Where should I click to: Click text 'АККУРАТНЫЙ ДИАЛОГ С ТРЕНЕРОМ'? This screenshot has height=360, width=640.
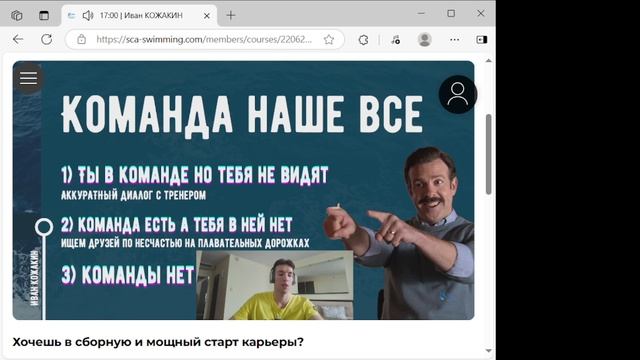tap(133, 195)
